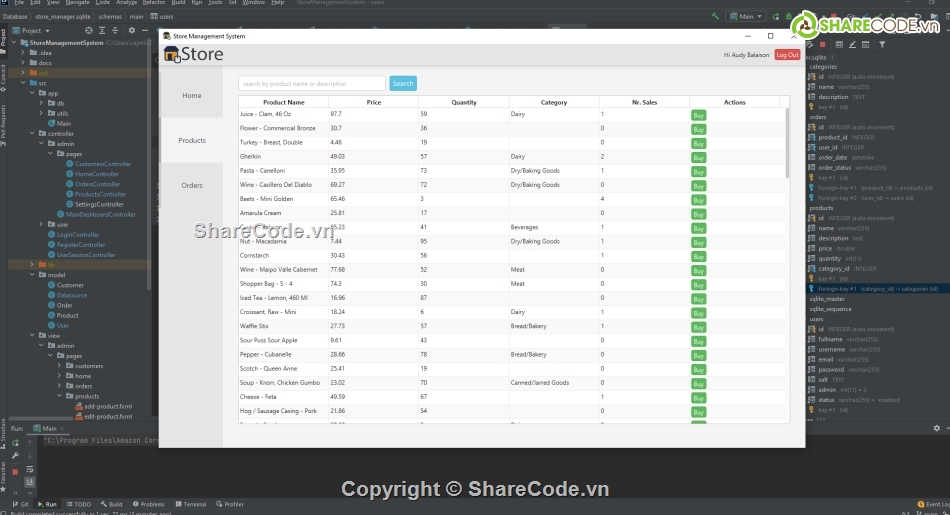Click the product search input field

point(312,84)
